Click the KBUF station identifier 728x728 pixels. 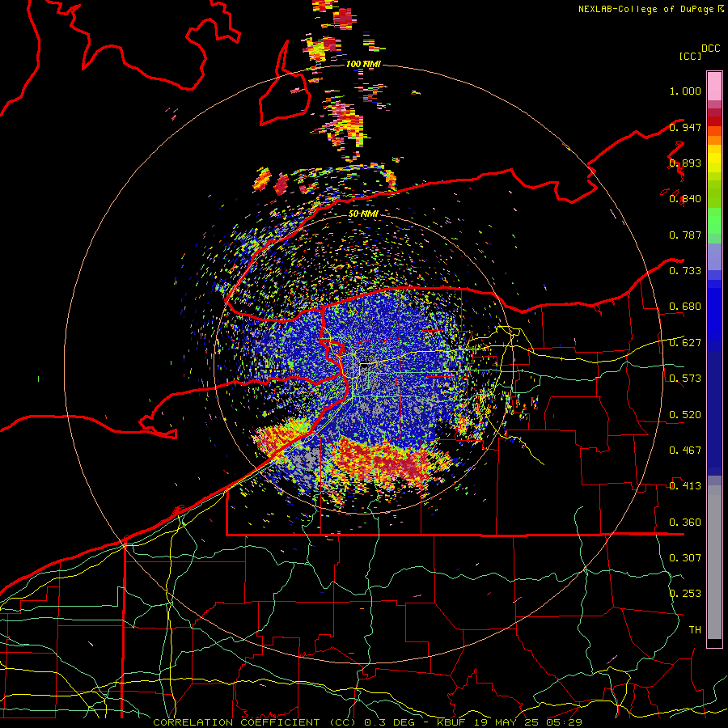tap(453, 722)
